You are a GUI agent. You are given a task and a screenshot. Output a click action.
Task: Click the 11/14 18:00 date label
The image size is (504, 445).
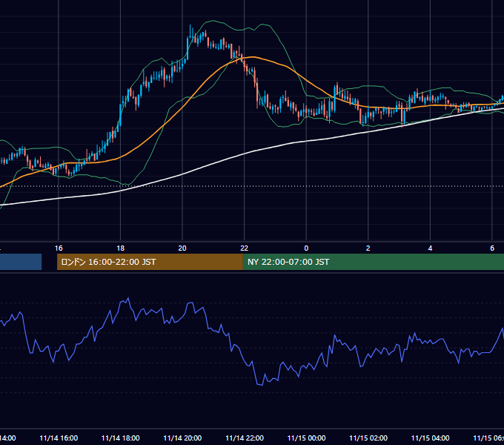coord(121,438)
